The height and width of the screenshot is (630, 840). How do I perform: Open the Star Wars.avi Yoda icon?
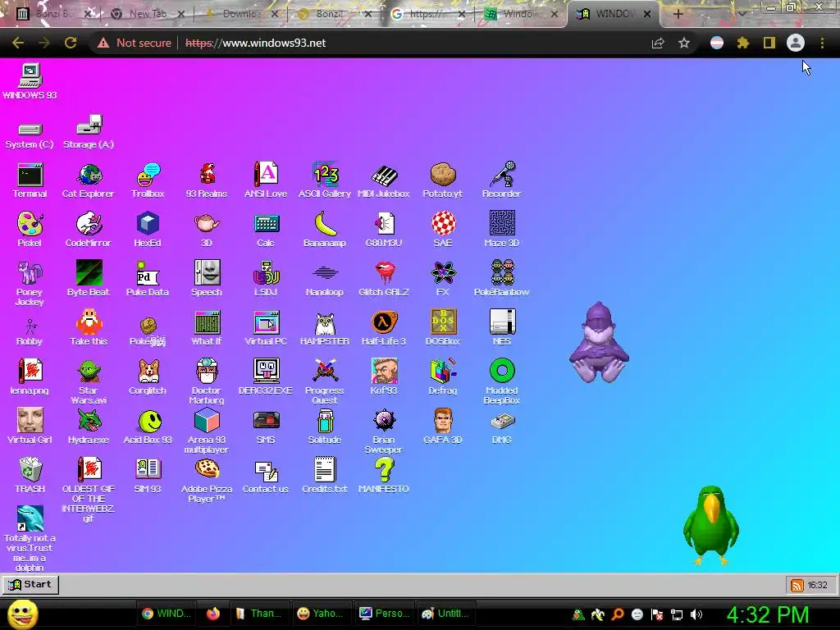[89, 381]
